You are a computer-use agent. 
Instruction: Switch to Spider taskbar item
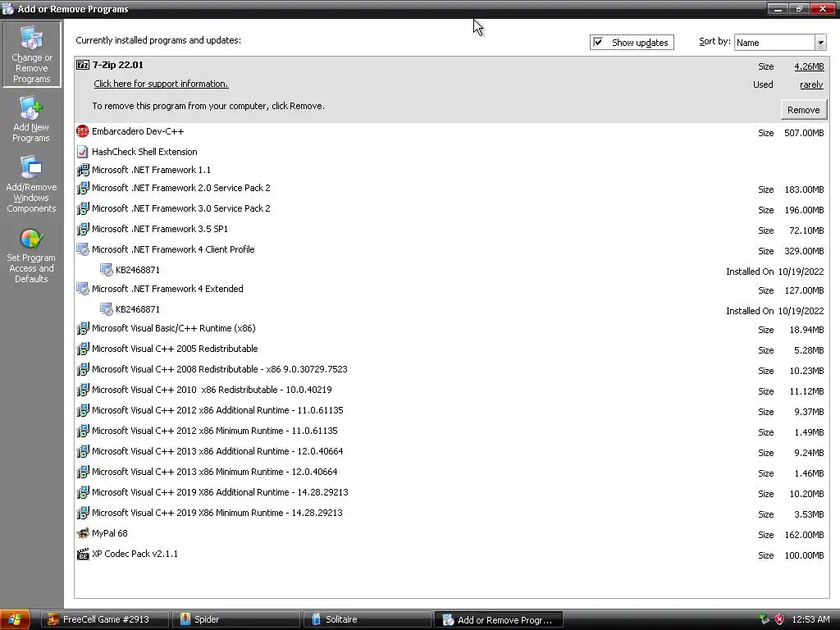(236, 620)
